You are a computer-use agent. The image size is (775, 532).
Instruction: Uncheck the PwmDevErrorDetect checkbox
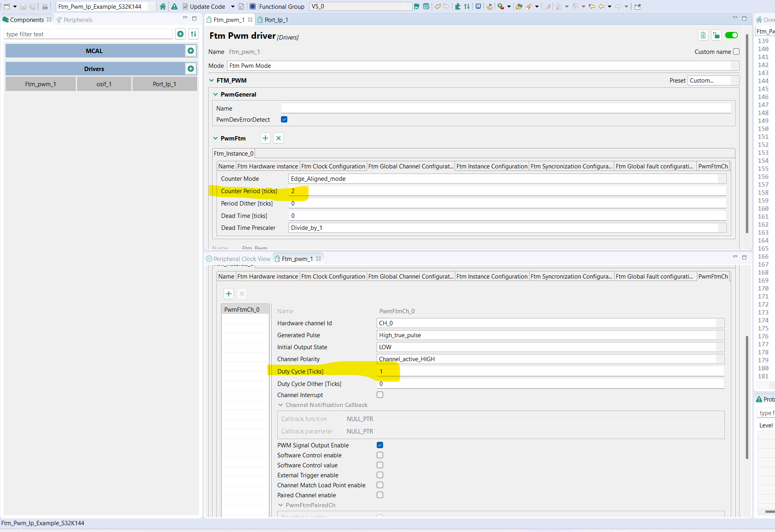coord(284,119)
